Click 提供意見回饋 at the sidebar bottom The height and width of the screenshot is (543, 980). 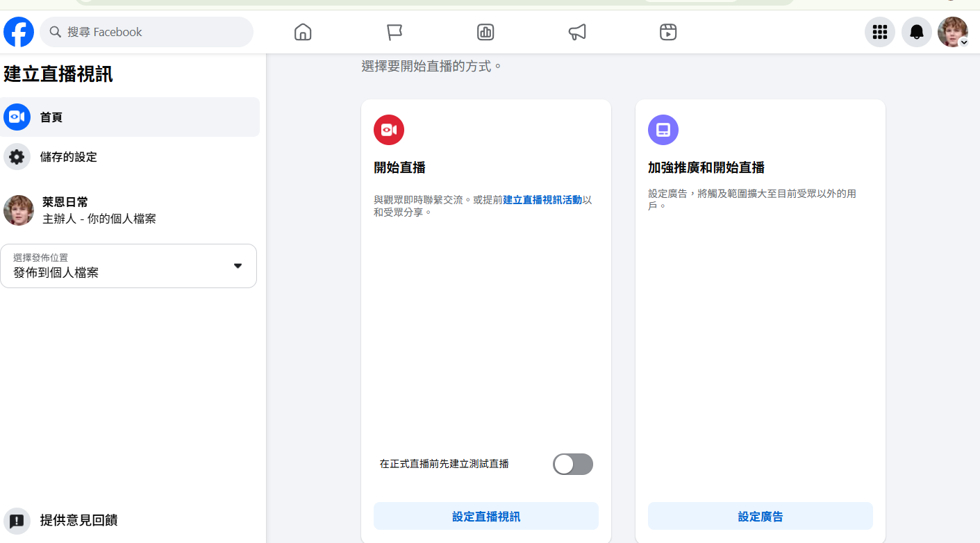78,520
